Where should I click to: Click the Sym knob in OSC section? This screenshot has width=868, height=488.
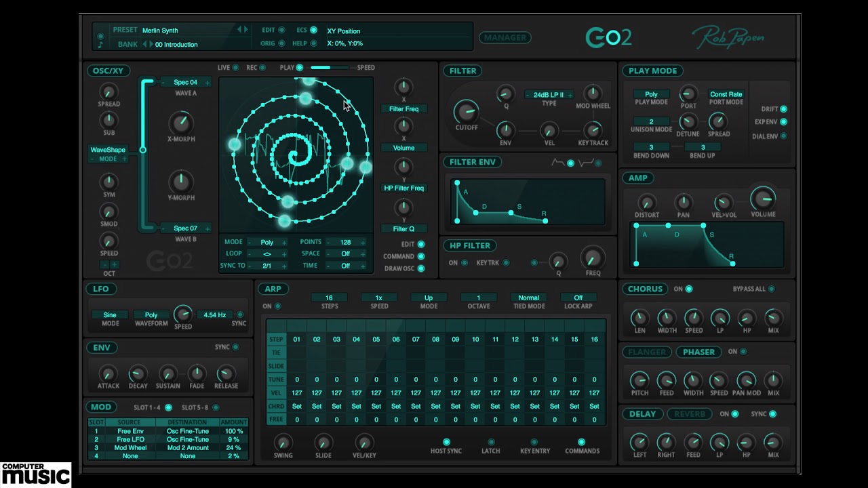pyautogui.click(x=108, y=182)
